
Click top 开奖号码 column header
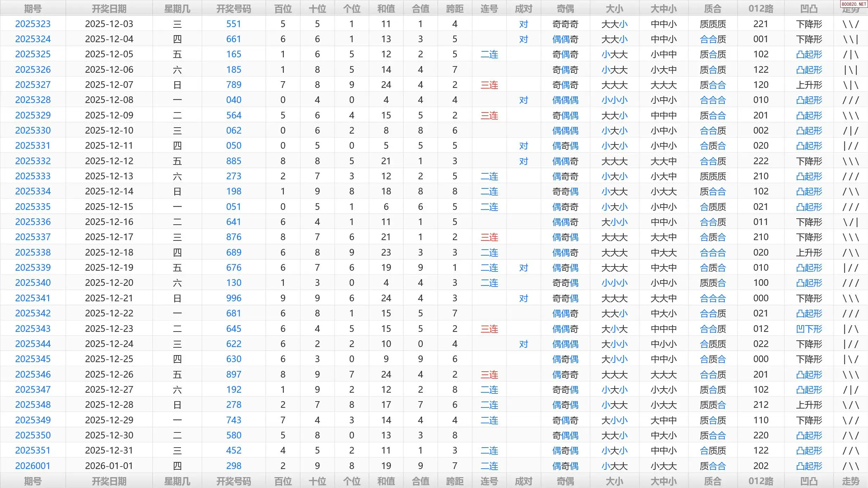[233, 8]
